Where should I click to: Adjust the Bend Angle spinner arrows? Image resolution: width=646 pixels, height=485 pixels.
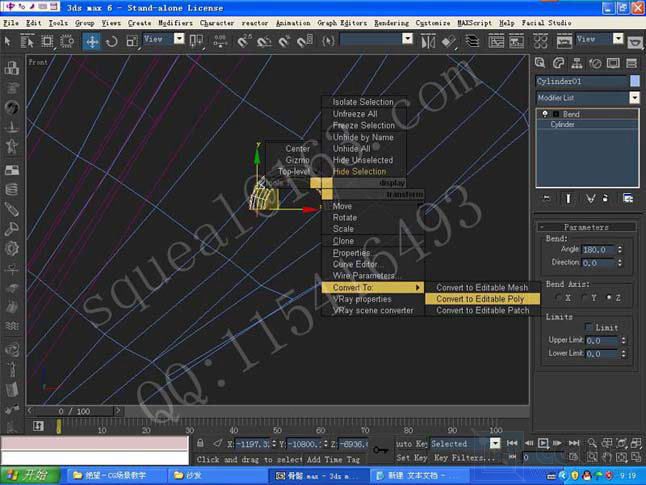(620, 250)
